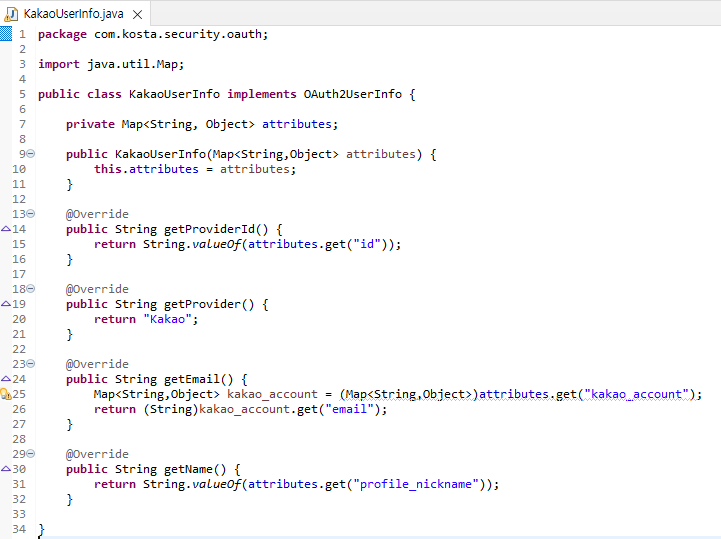Viewport: 721px width, 539px height.
Task: Click the "Kakao" string literal
Action: click(x=167, y=319)
